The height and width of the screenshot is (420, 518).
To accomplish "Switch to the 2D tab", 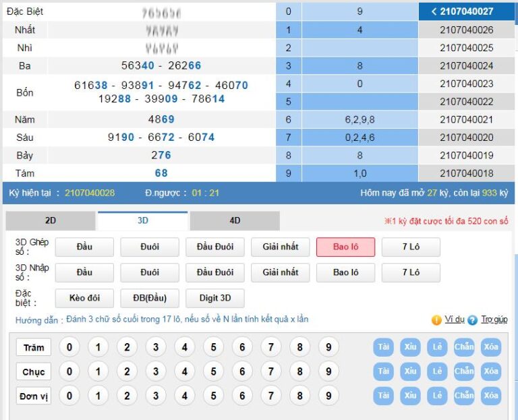I will (x=51, y=220).
